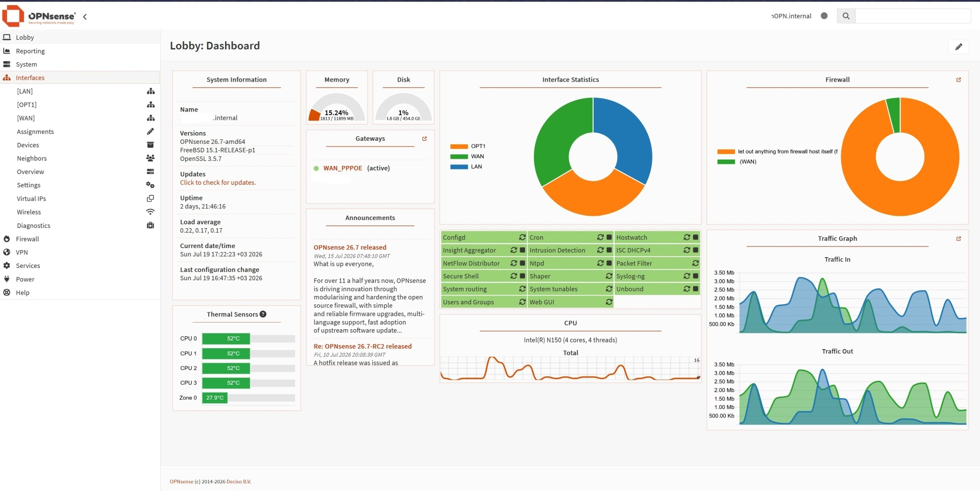Click the Devices drive icon

click(x=151, y=145)
